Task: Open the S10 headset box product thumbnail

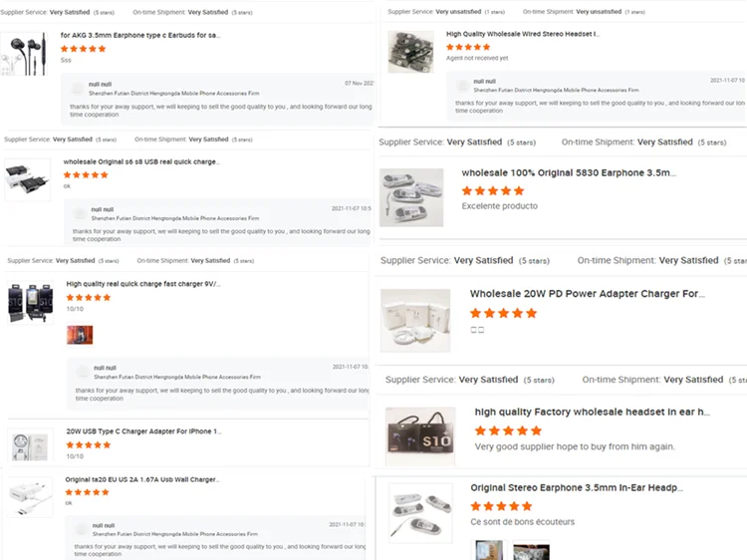Action: [x=420, y=436]
